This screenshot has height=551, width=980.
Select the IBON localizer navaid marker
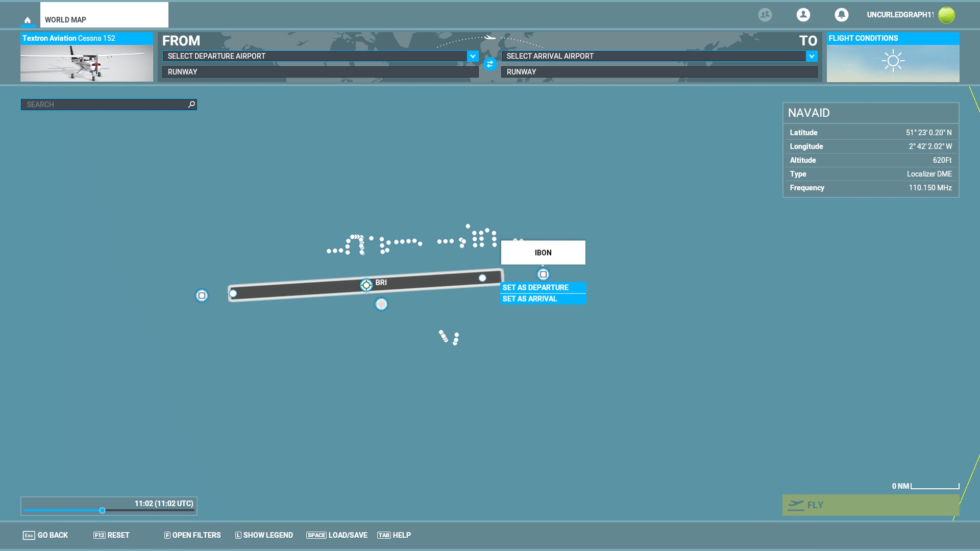pyautogui.click(x=543, y=274)
